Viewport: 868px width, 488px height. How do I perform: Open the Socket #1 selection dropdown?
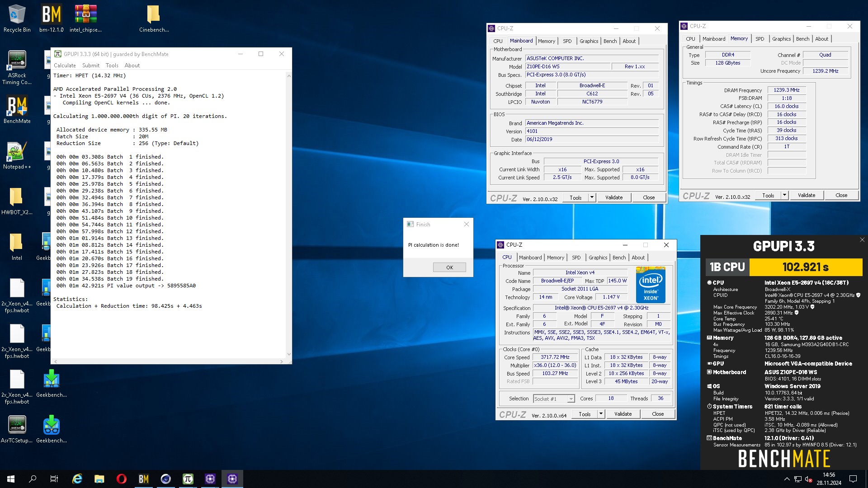tap(554, 399)
